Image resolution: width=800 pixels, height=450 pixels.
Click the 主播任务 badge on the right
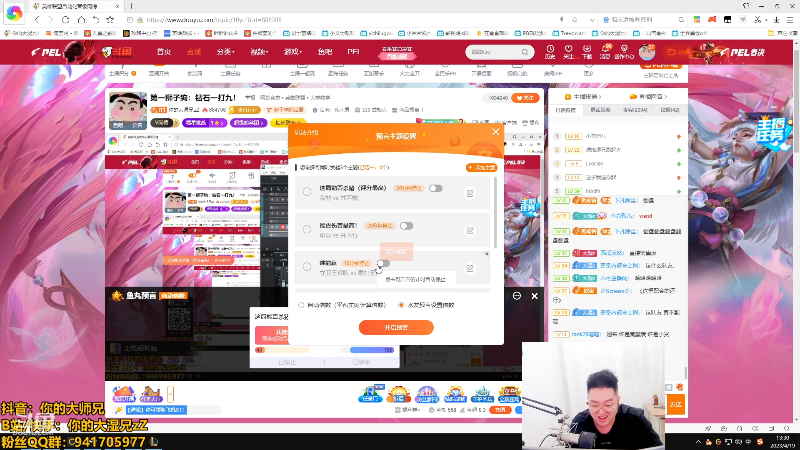tap(774, 132)
